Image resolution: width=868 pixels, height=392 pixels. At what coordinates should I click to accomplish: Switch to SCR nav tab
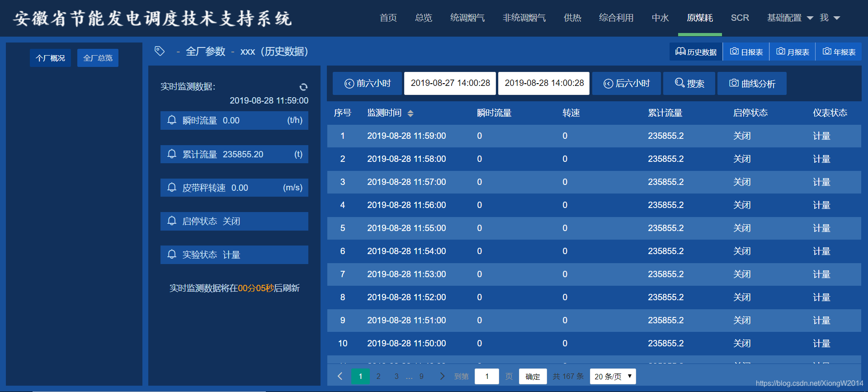coord(740,18)
